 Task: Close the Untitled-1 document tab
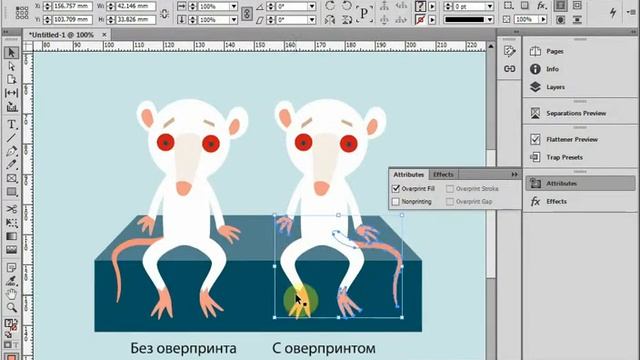(104, 35)
